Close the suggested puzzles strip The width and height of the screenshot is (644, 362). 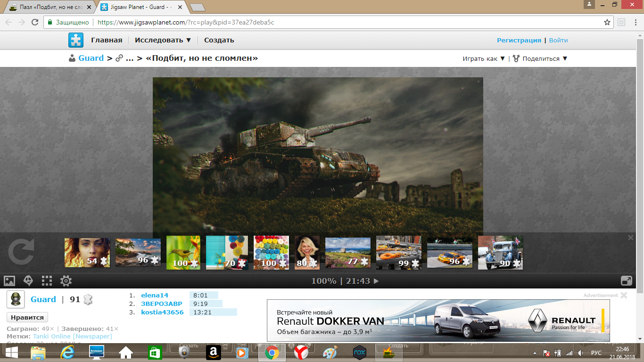click(x=631, y=238)
